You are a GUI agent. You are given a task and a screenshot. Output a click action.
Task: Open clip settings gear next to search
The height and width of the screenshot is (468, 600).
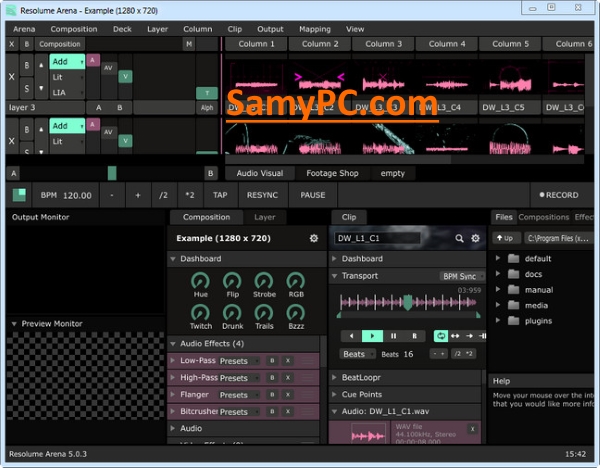coord(475,238)
